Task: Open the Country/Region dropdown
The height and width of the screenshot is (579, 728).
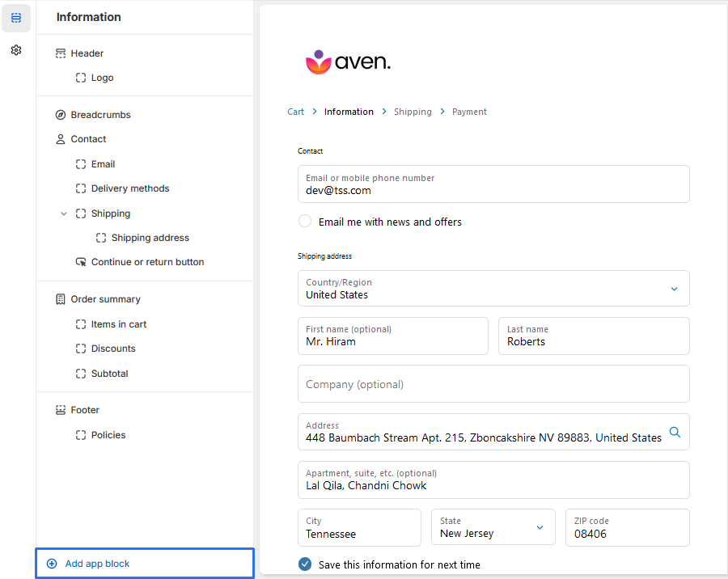Action: (x=674, y=288)
